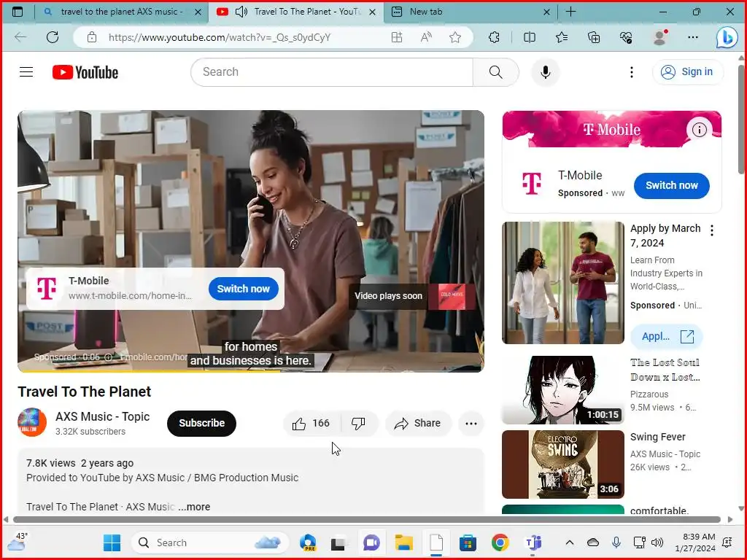This screenshot has height=560, width=747.
Task: Click Switch now in video ad overlay
Action: pyautogui.click(x=244, y=289)
